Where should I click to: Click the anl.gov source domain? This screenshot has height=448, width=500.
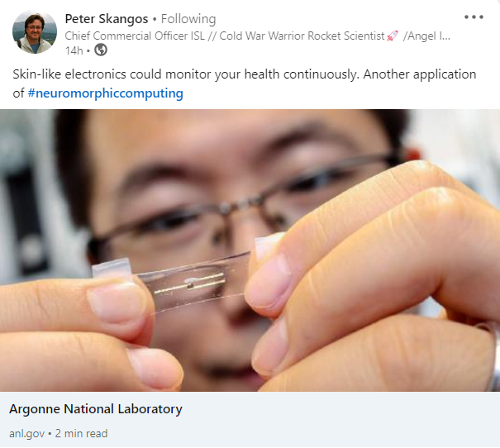coord(26,434)
